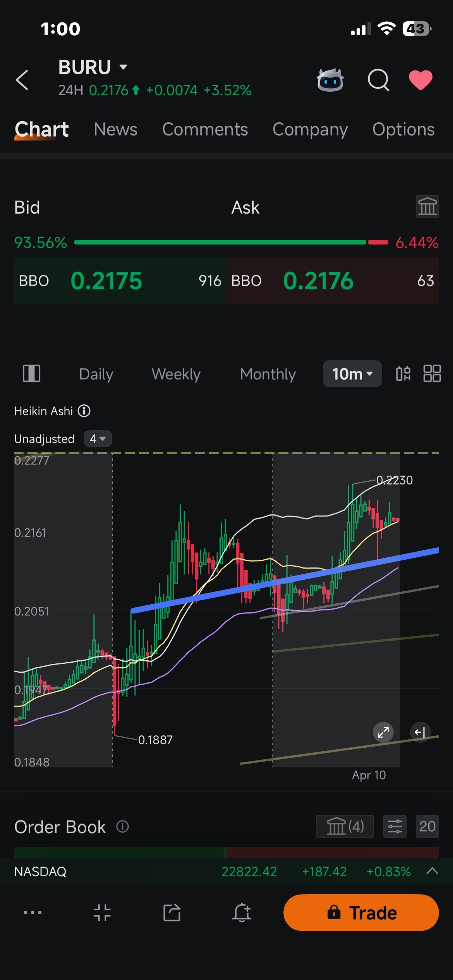453x980 pixels.
Task: Tap the NASDAQ index value 22822.42
Action: [x=249, y=872]
